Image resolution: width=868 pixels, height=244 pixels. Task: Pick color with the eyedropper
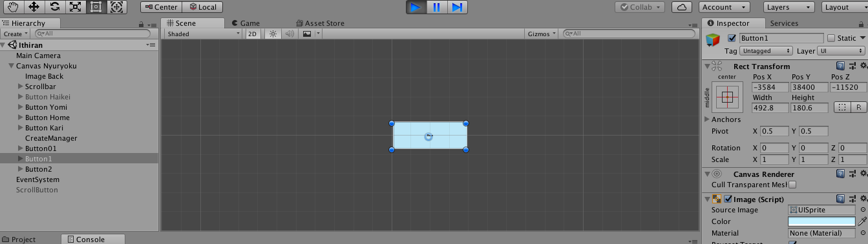862,221
